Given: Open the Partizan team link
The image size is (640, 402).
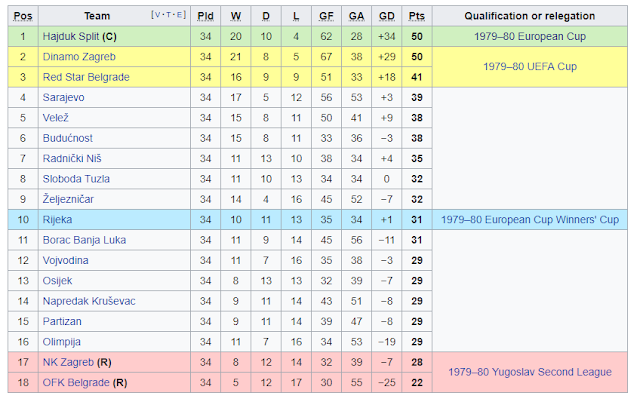Looking at the screenshot, I should (x=62, y=322).
